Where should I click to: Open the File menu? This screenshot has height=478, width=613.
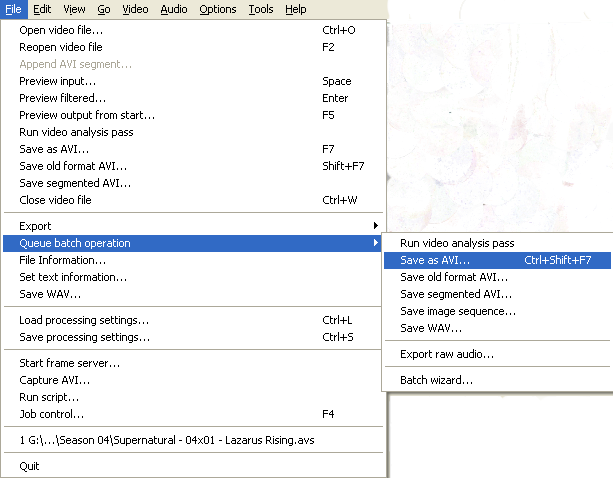(13, 9)
